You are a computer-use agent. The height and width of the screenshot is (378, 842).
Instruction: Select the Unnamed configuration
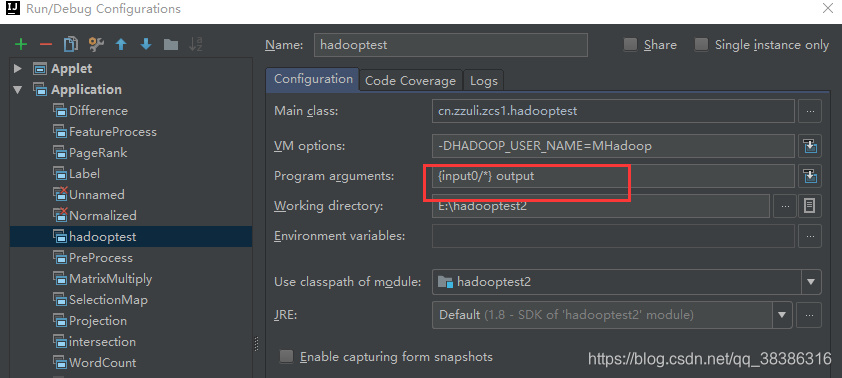89,195
